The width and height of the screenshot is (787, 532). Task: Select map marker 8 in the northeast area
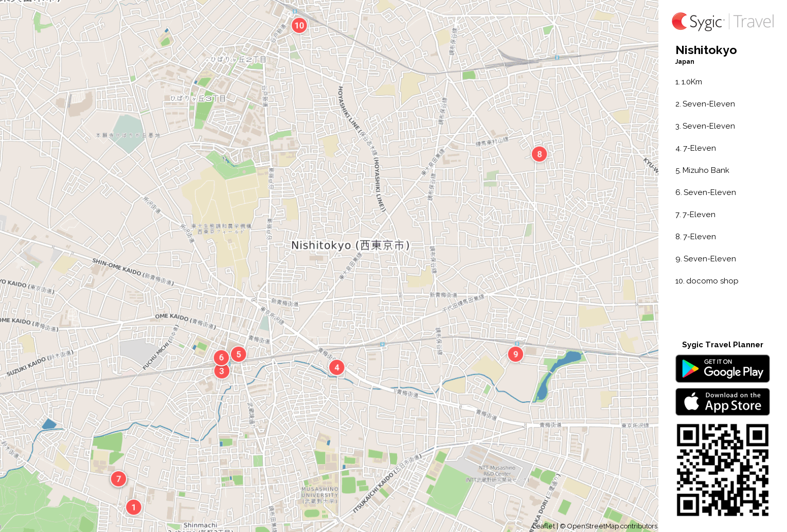tap(539, 154)
